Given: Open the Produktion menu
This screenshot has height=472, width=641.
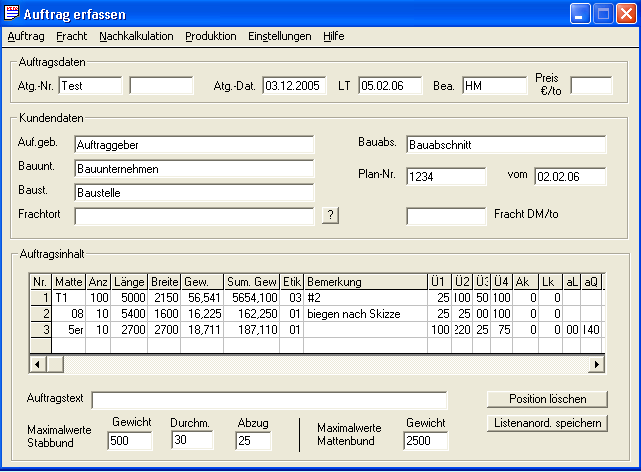Looking at the screenshot, I should [x=211, y=36].
